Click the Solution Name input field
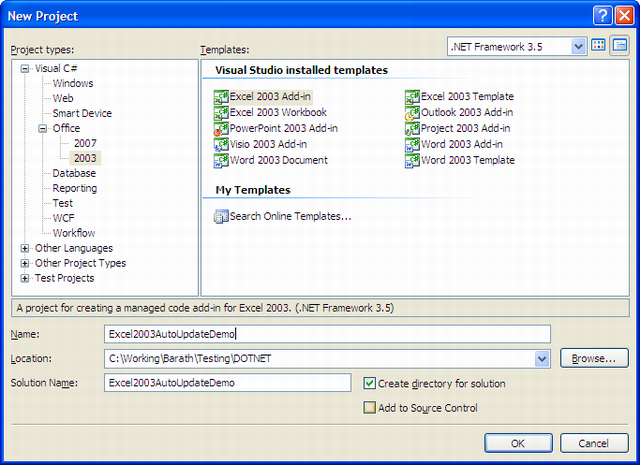Screen dimensions: 640x465 (228, 383)
